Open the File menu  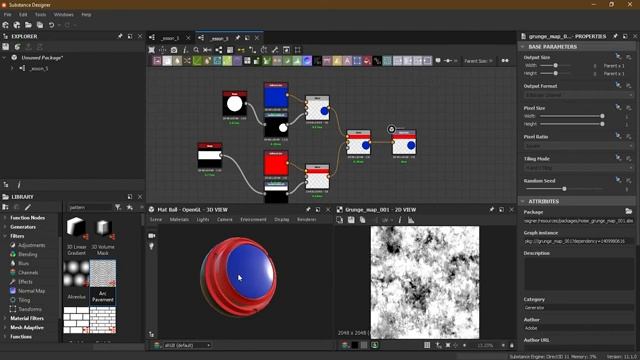pyautogui.click(x=8, y=15)
